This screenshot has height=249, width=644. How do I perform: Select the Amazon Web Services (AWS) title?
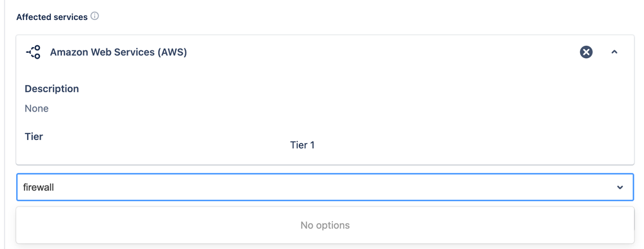118,53
